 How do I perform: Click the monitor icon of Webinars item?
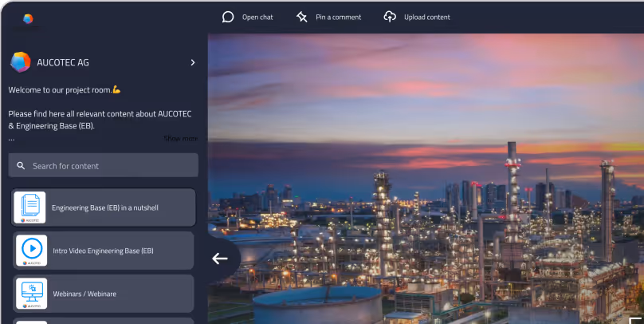(32, 294)
